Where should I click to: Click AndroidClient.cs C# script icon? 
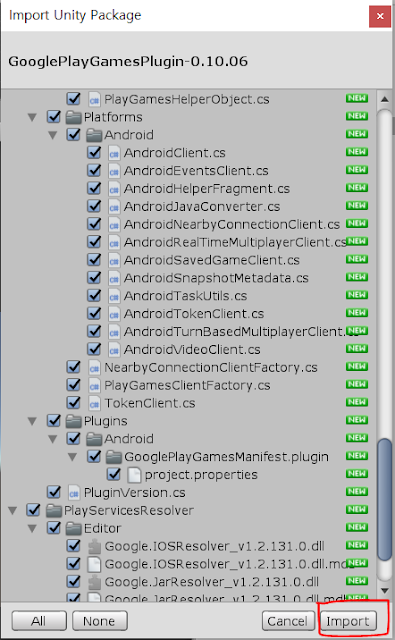coord(114,153)
